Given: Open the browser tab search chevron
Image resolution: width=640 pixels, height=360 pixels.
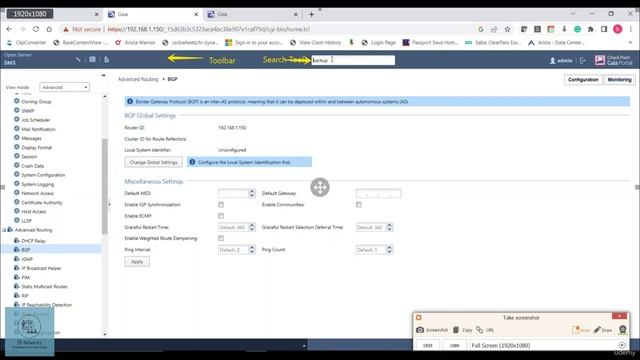Looking at the screenshot, I should [x=573, y=14].
